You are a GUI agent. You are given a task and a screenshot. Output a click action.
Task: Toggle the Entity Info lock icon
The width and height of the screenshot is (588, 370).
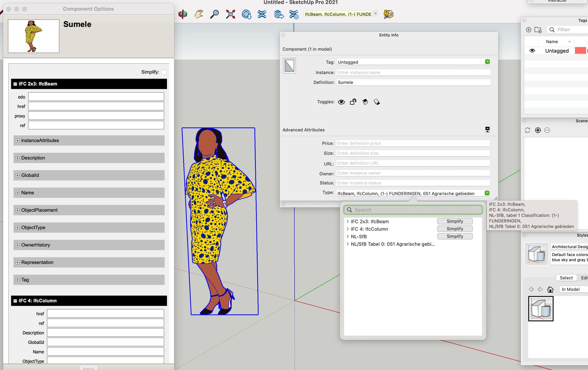pyautogui.click(x=353, y=102)
